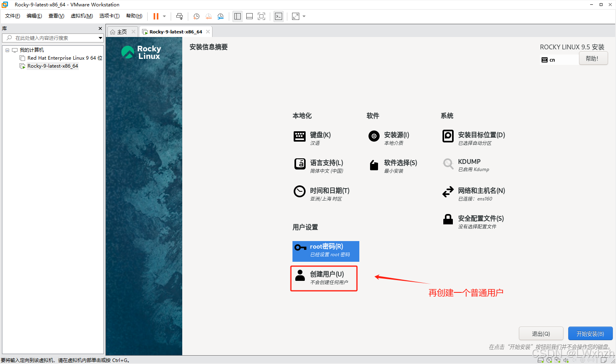Open create user 创建用户(U) settings
Image resolution: width=616 pixels, height=364 pixels.
pyautogui.click(x=324, y=278)
